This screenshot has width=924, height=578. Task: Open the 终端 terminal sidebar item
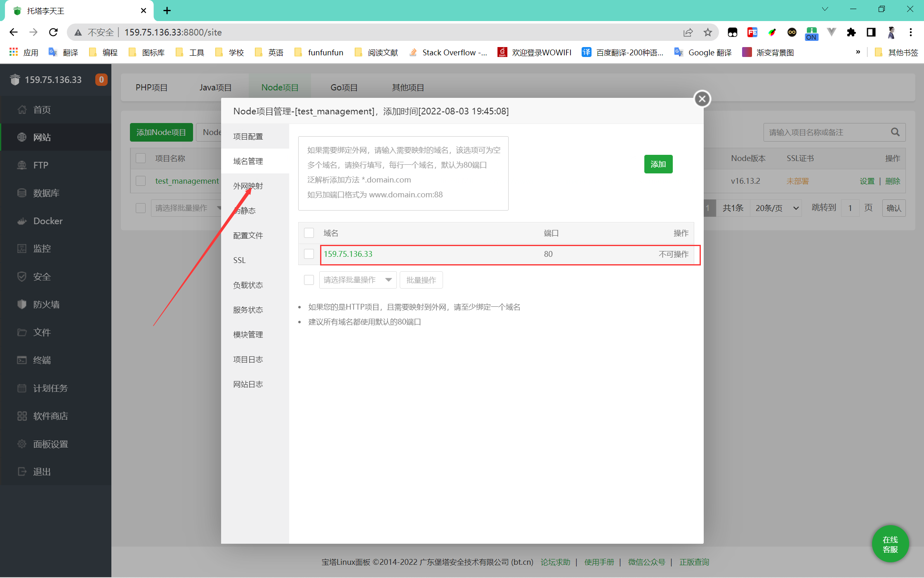point(42,360)
